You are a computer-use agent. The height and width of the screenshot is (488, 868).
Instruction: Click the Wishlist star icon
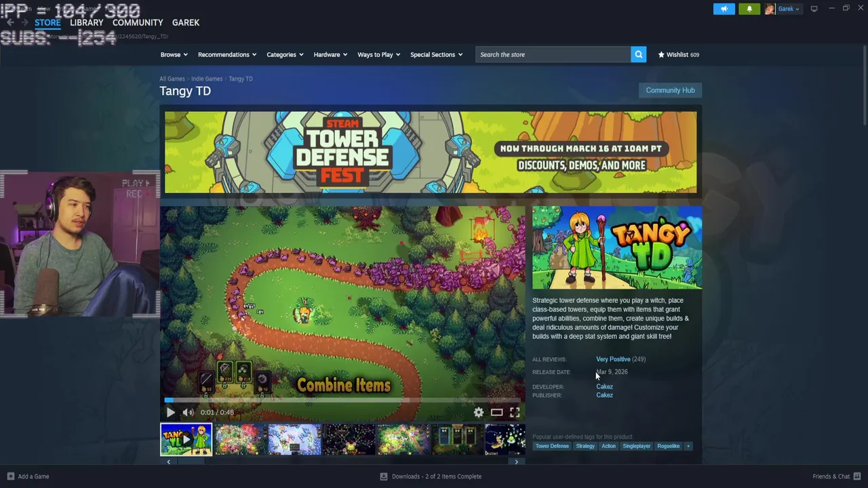[x=661, y=54]
